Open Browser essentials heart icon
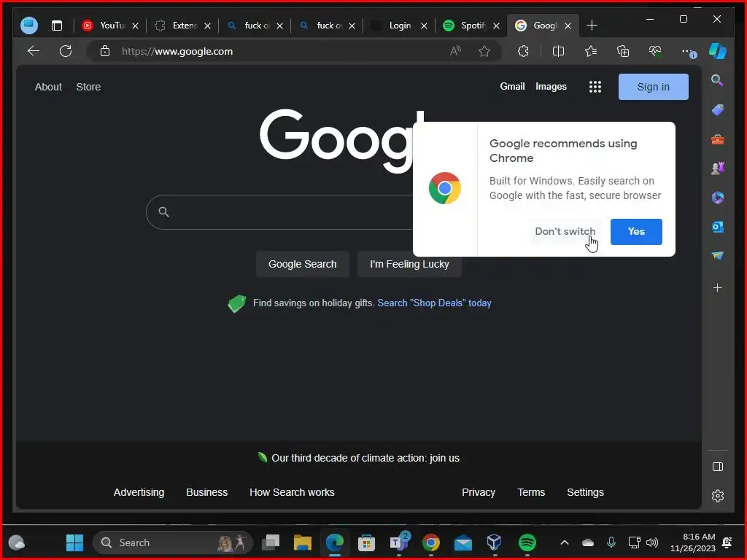The image size is (747, 560). pyautogui.click(x=655, y=51)
